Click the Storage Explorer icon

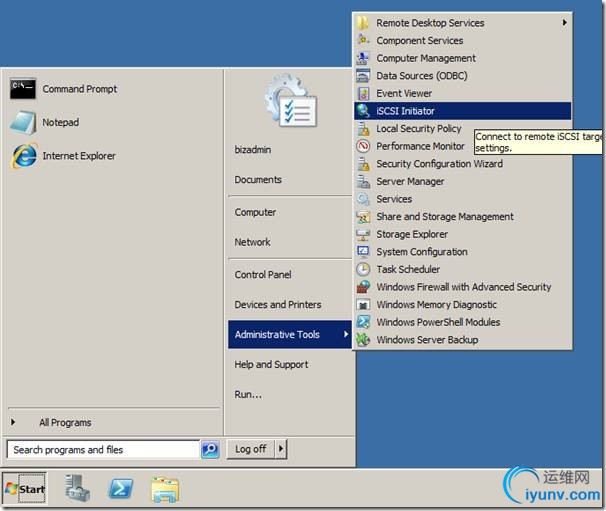pyautogui.click(x=363, y=234)
